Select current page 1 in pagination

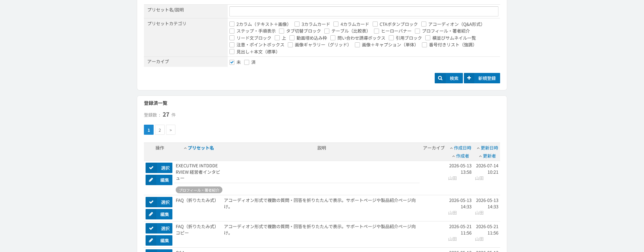pos(149,130)
